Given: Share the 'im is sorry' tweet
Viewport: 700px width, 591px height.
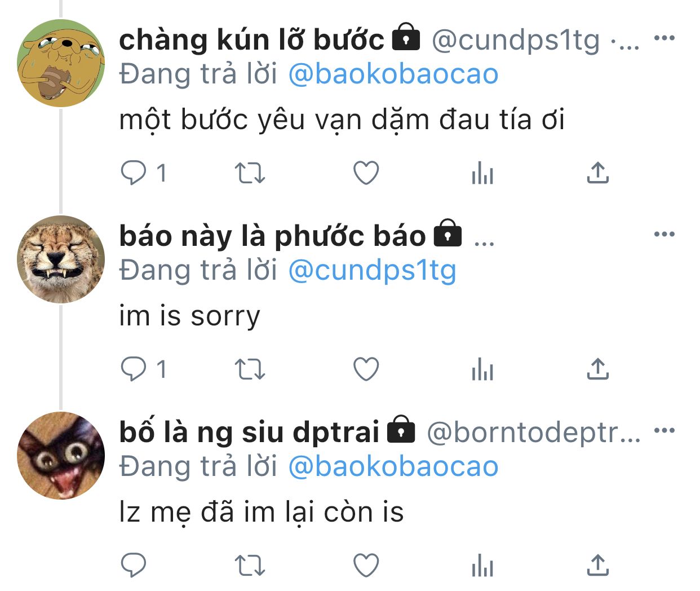Looking at the screenshot, I should point(598,369).
